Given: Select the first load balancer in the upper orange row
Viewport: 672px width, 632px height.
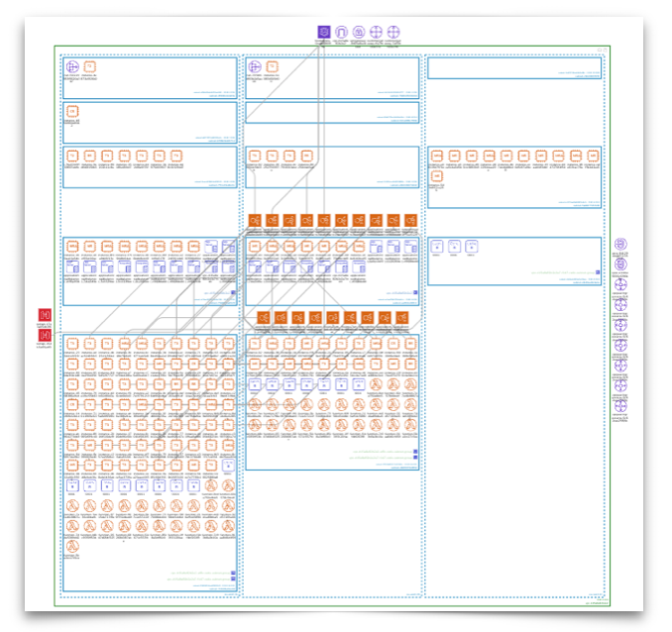Looking at the screenshot, I should click(x=255, y=221).
